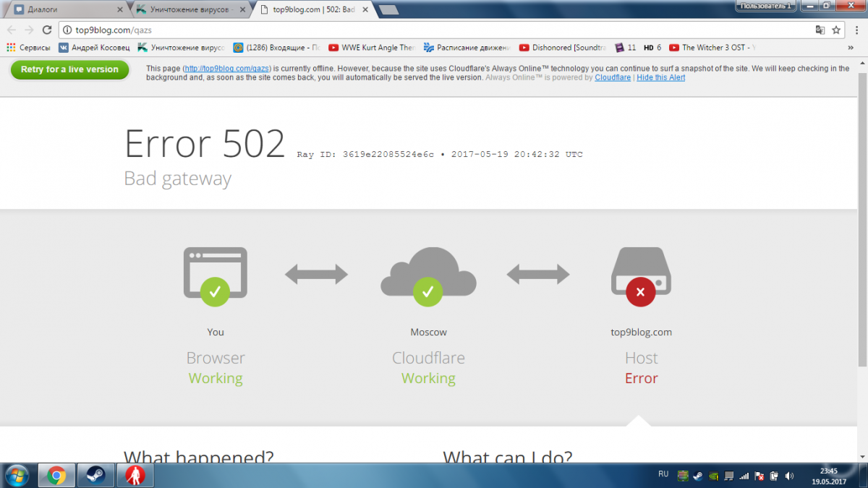Dismiss the notice via Hide this Alert

[x=660, y=77]
